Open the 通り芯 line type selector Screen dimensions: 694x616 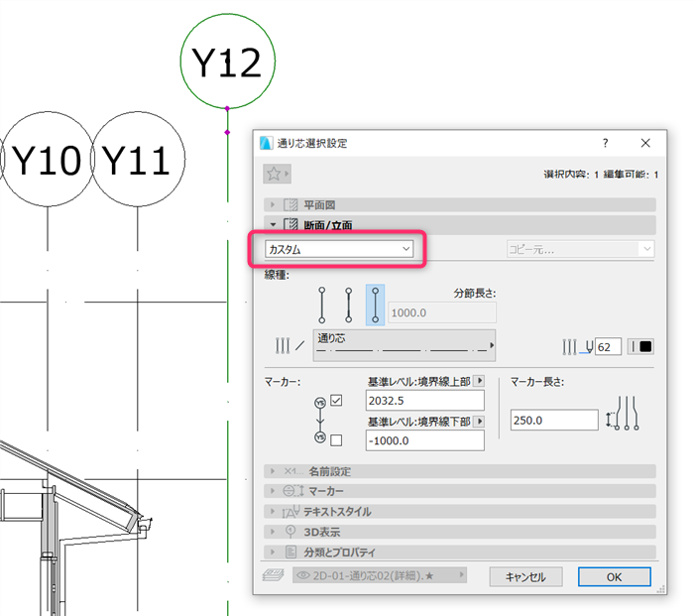coord(405,345)
